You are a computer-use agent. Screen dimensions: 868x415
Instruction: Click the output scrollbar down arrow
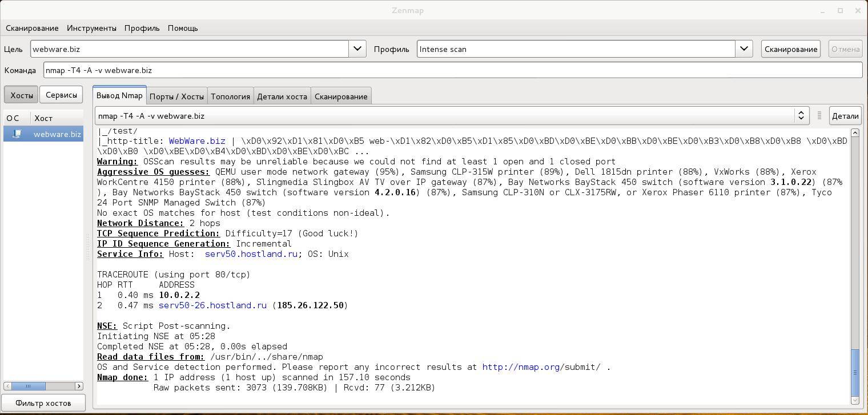(x=855, y=400)
